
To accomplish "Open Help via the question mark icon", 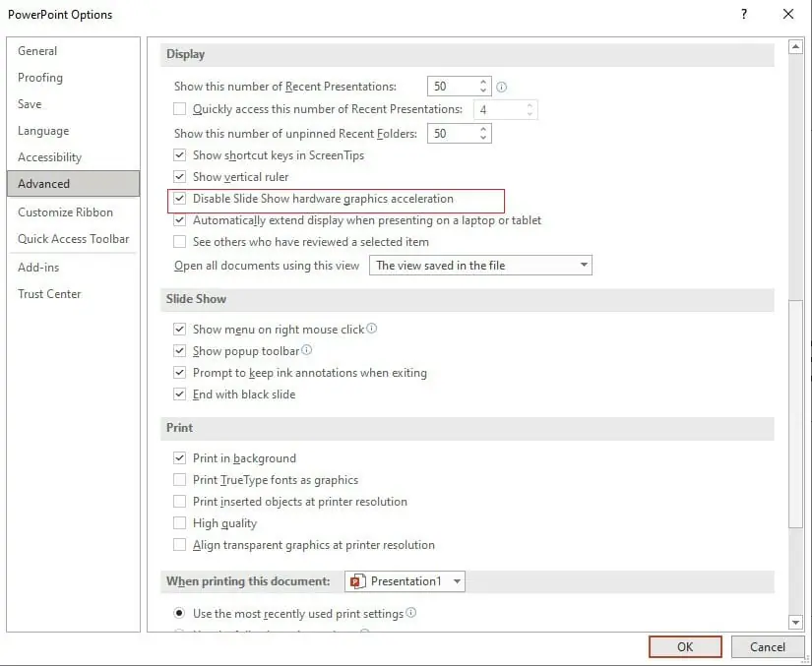I will 745,14.
